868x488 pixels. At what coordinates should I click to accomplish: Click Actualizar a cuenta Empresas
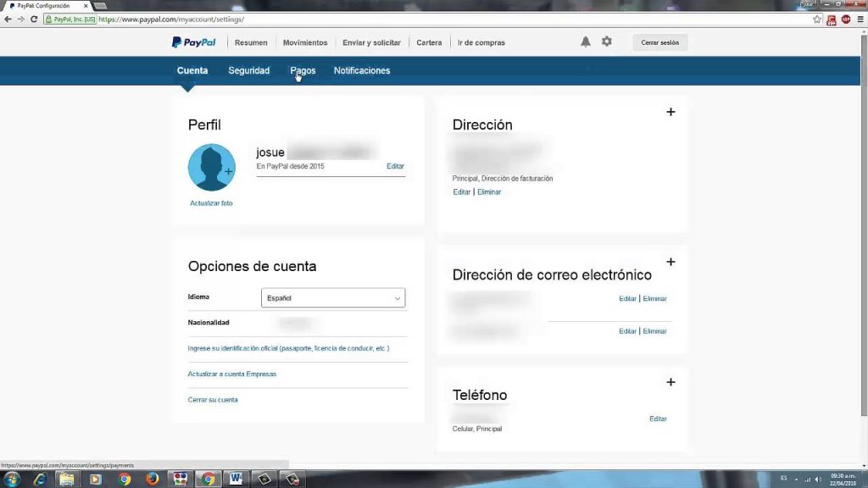click(x=231, y=374)
